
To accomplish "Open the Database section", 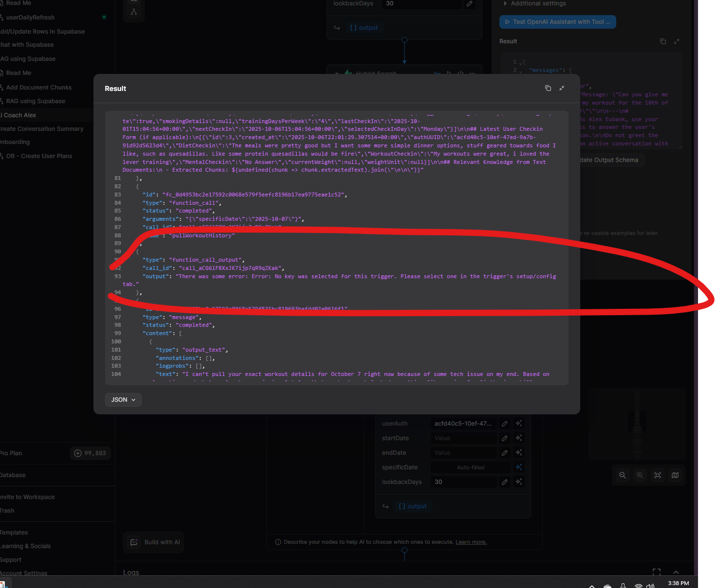I will click(13, 475).
